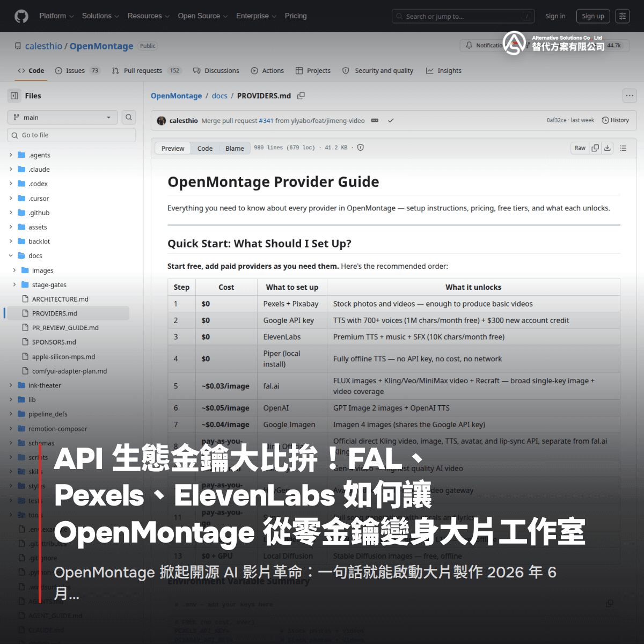Open the GitHub home logo

click(21, 16)
